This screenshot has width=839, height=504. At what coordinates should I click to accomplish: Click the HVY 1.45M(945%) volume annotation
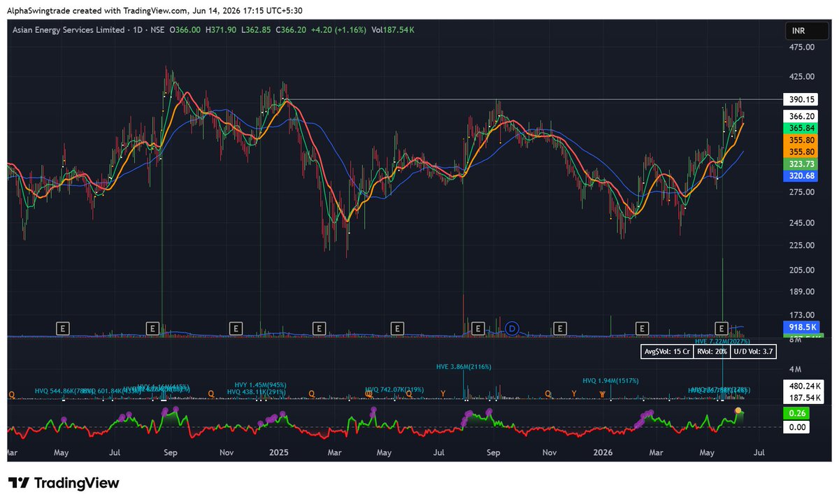(260, 384)
